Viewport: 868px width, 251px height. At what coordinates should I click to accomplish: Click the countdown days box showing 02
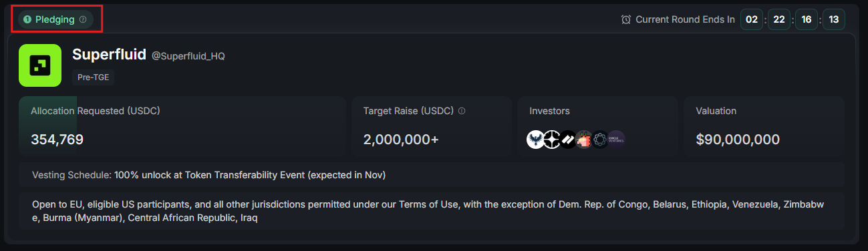click(x=752, y=19)
